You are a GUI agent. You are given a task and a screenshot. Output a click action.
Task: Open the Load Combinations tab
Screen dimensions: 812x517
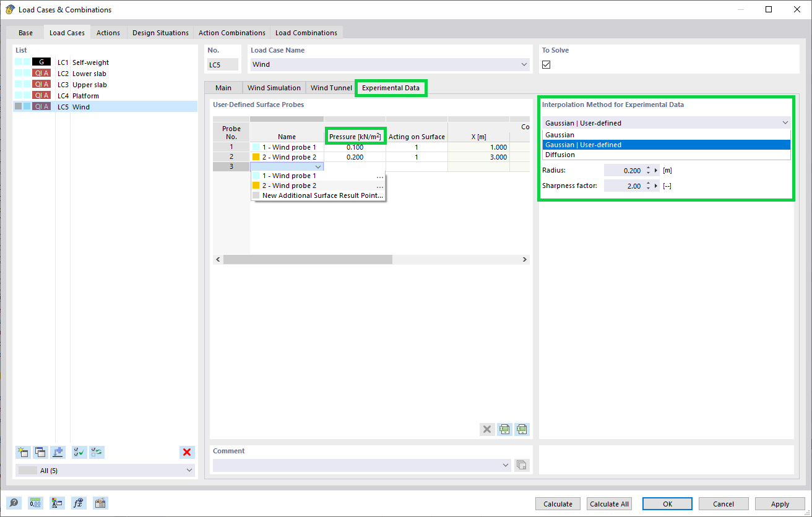pyautogui.click(x=306, y=33)
